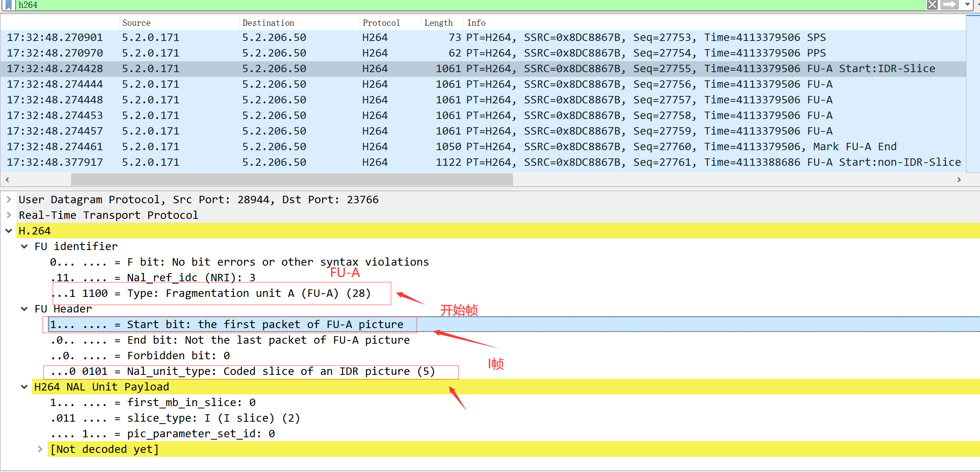Viewport: 980px width, 472px height.
Task: Select the Mark FU-A End packet row
Action: [x=469, y=147]
